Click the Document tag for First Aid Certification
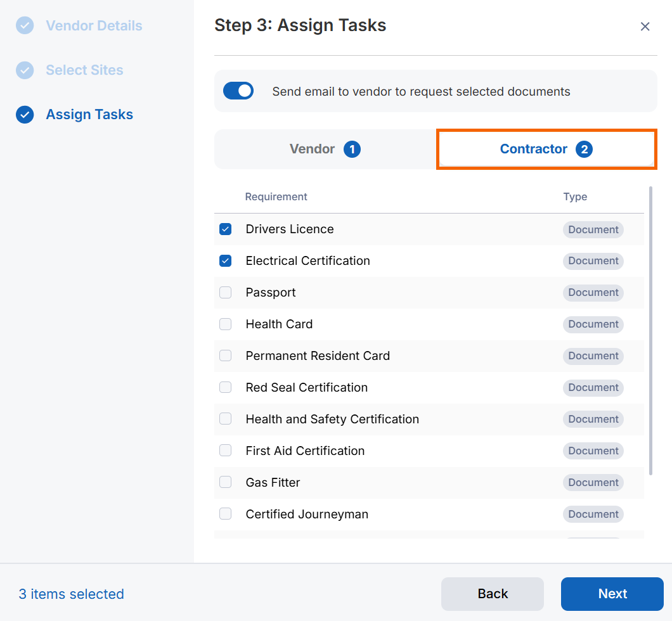Viewport: 672px width, 621px height. point(593,451)
